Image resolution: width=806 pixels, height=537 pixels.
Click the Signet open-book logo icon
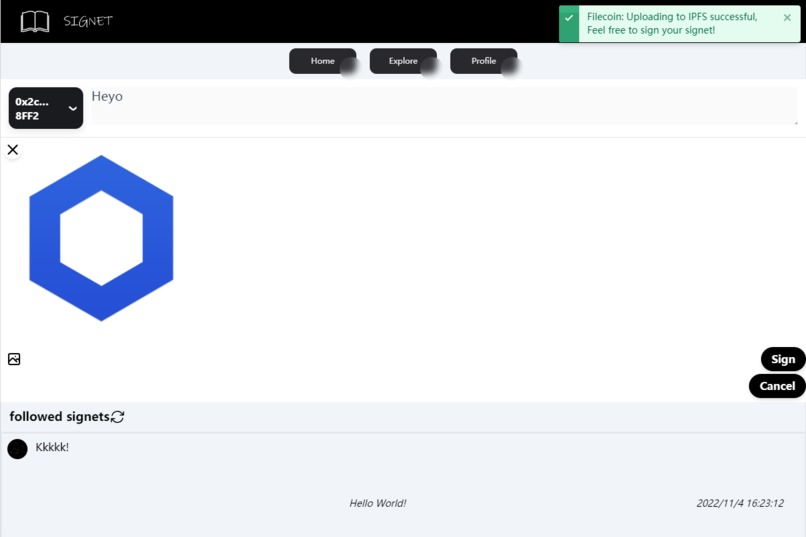tap(35, 22)
